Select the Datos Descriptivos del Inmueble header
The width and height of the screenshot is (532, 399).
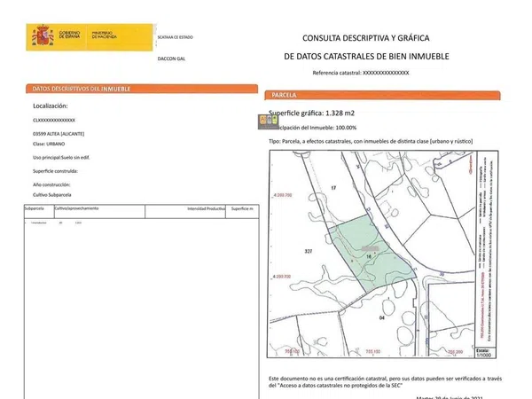click(82, 89)
